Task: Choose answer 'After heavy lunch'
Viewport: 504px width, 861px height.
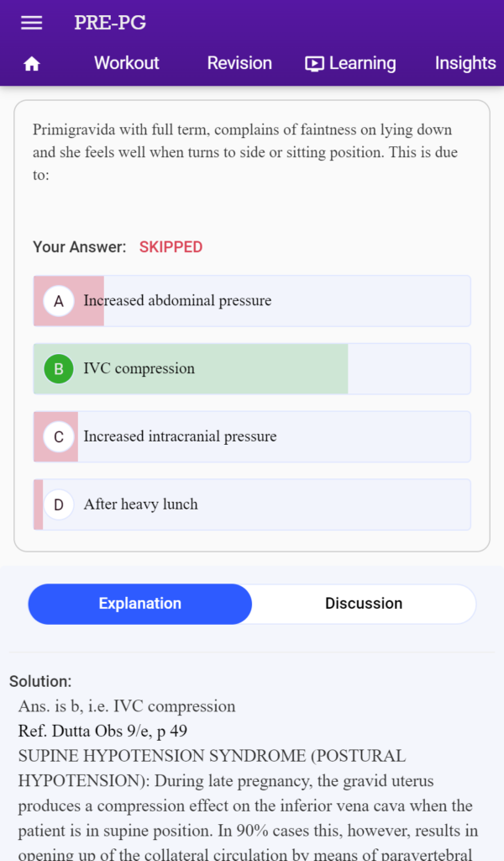Action: (252, 504)
